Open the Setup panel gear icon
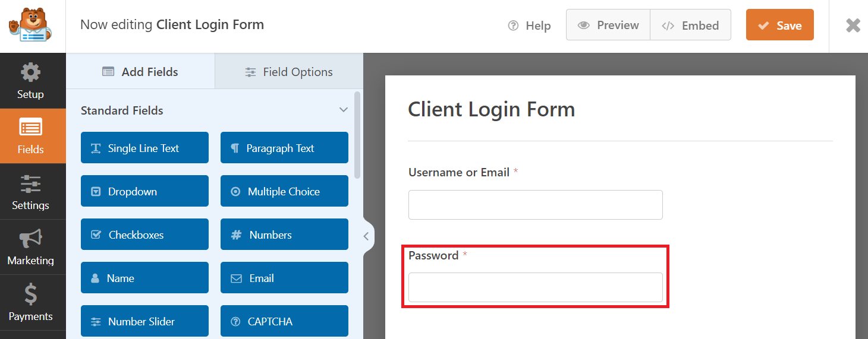Screen dimensions: 868x339 click(x=30, y=74)
